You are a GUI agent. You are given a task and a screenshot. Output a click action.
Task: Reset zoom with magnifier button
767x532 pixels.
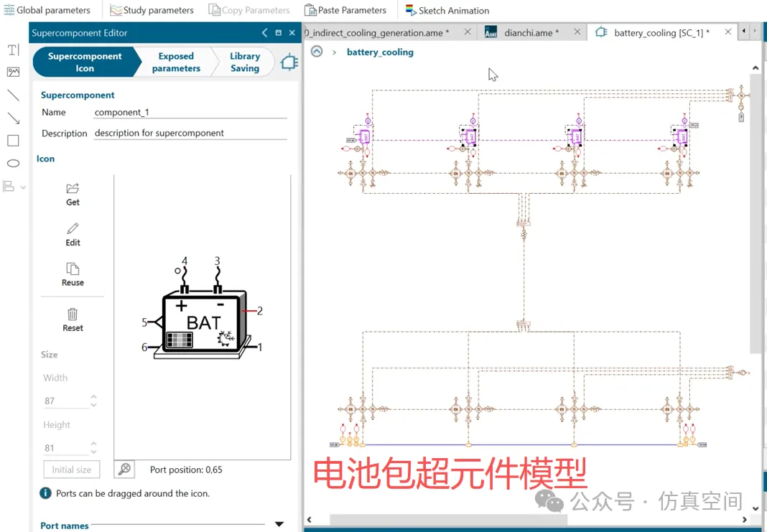pos(124,470)
